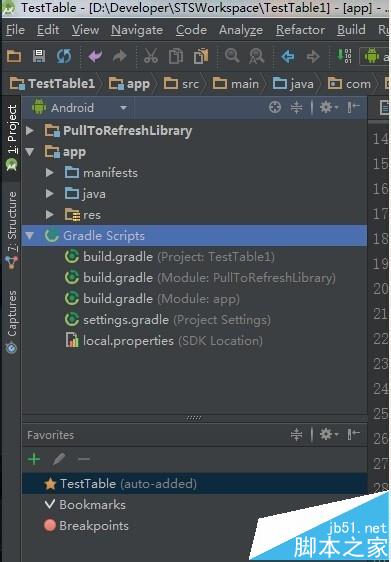Screen dimensions: 391x562
Task: Navigate Back with blue arrow
Action: click(x=288, y=56)
